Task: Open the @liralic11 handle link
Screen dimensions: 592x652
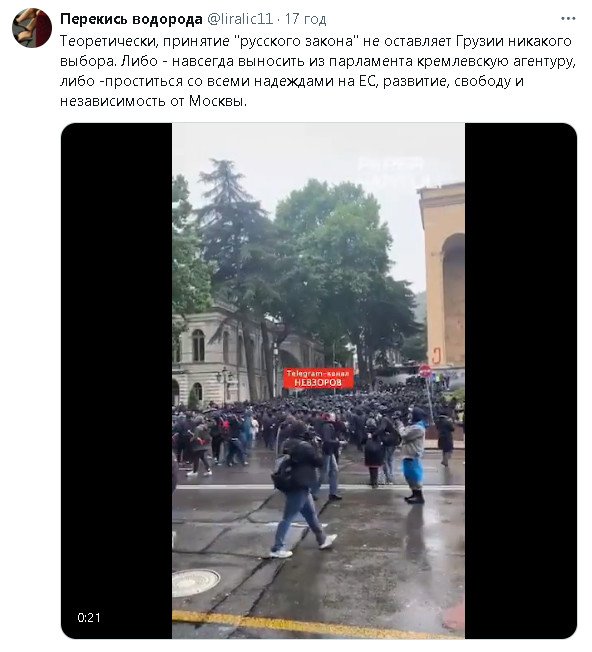Action: pos(239,19)
